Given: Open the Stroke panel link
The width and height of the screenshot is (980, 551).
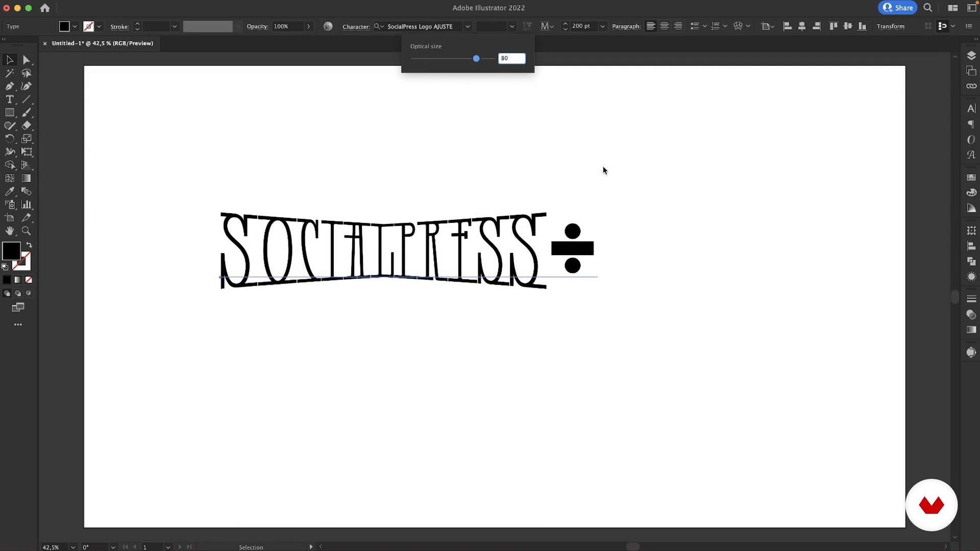Looking at the screenshot, I should [x=119, y=27].
